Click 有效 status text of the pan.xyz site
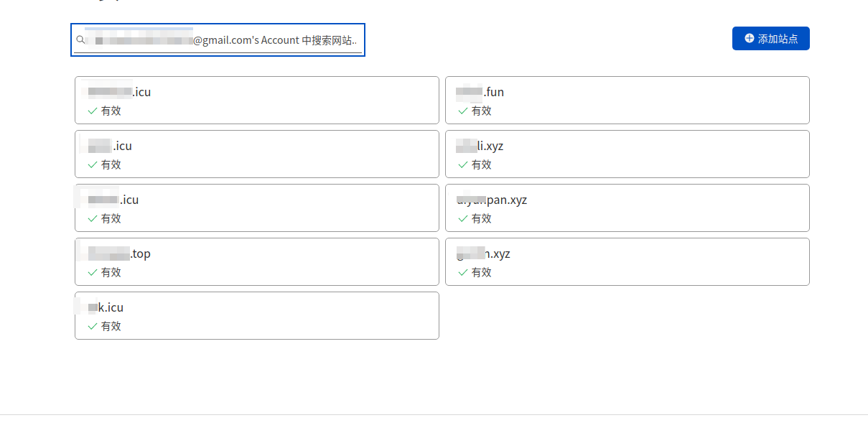Viewport: 868px width, 428px height. pyautogui.click(x=482, y=219)
